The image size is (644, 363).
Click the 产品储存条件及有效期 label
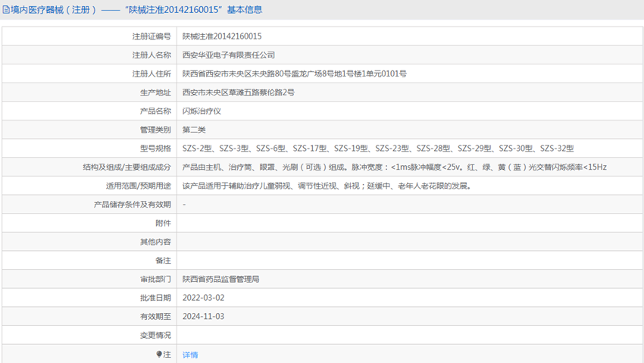133,205
